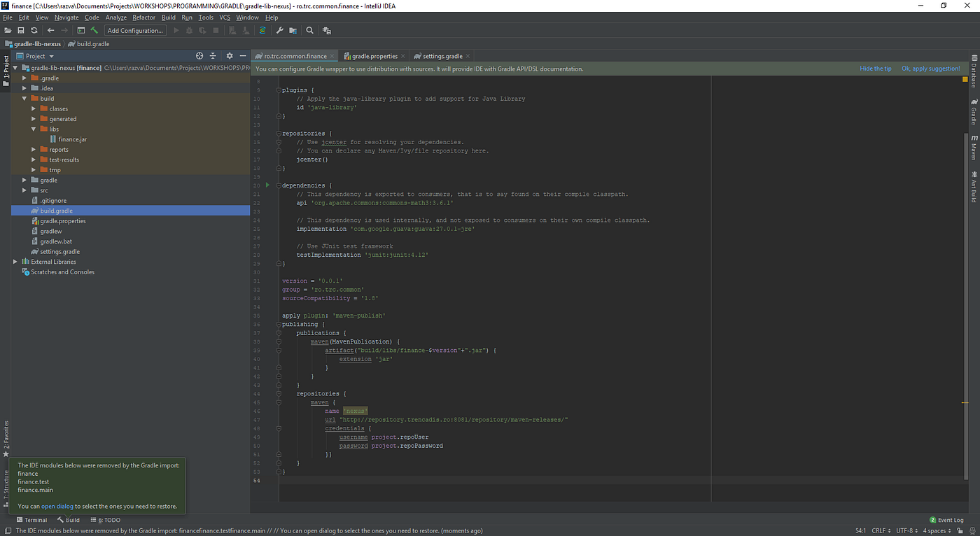Click the Add Configuration button
Viewport: 980px width, 536px height.
click(x=136, y=31)
